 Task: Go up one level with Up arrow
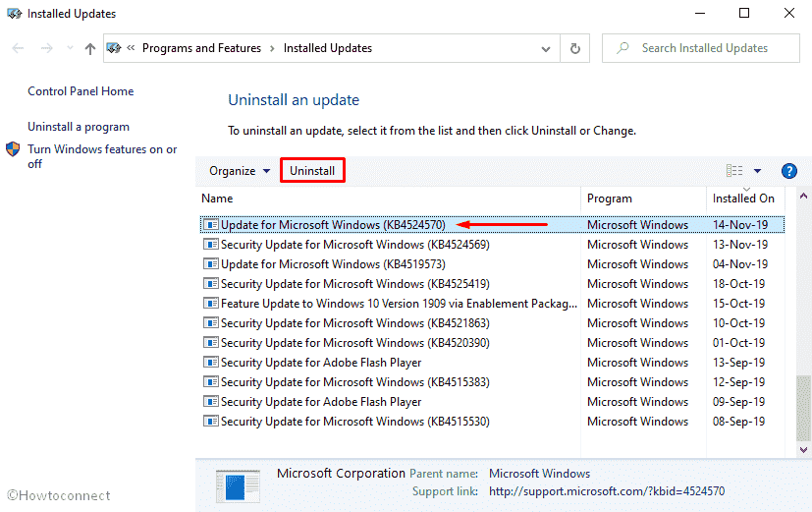90,49
